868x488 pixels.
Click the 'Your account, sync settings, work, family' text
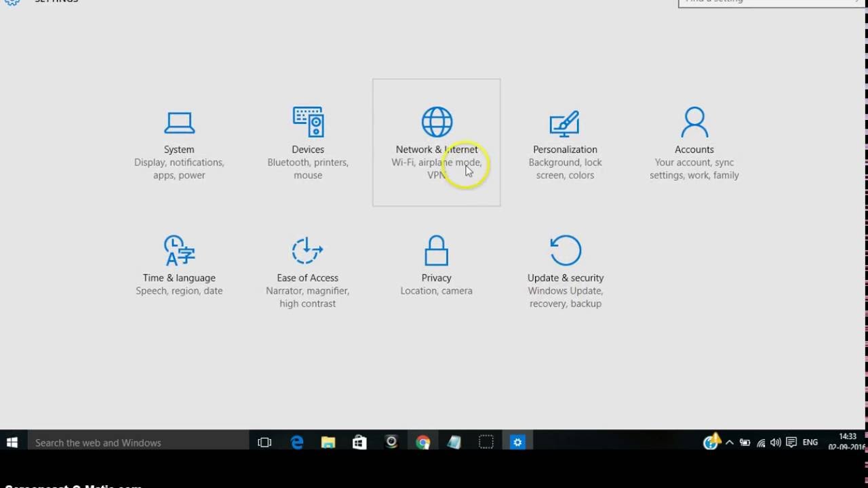tap(694, 169)
